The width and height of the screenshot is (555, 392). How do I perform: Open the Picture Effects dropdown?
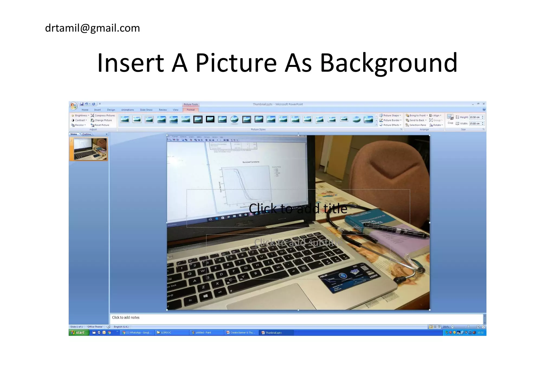(391, 125)
